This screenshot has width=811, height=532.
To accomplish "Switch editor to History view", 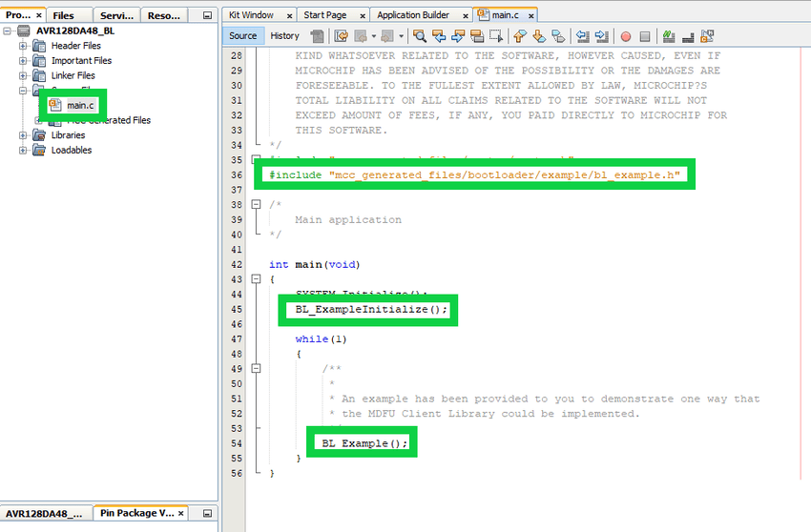I will pyautogui.click(x=284, y=36).
